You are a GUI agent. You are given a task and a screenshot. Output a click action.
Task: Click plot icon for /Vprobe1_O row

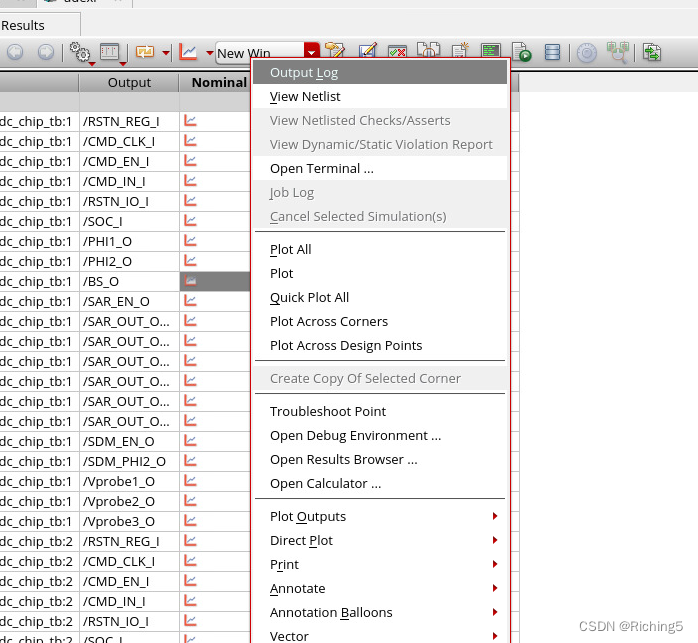[191, 480]
